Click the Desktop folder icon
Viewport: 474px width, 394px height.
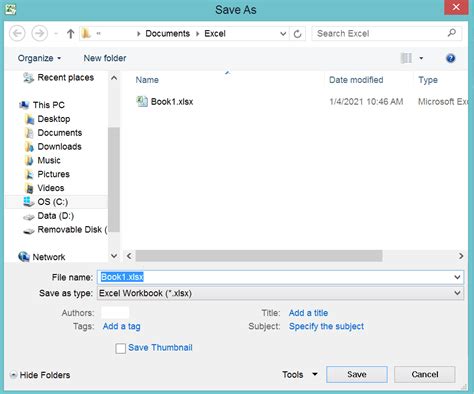29,119
